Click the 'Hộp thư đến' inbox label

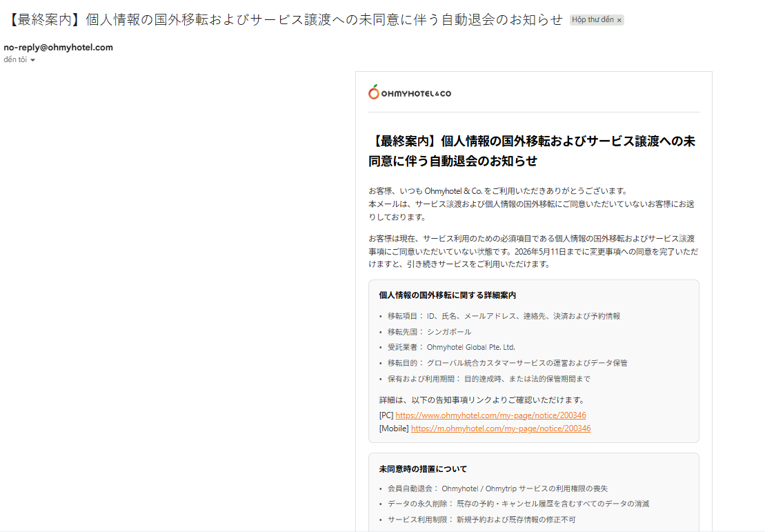pyautogui.click(x=593, y=19)
